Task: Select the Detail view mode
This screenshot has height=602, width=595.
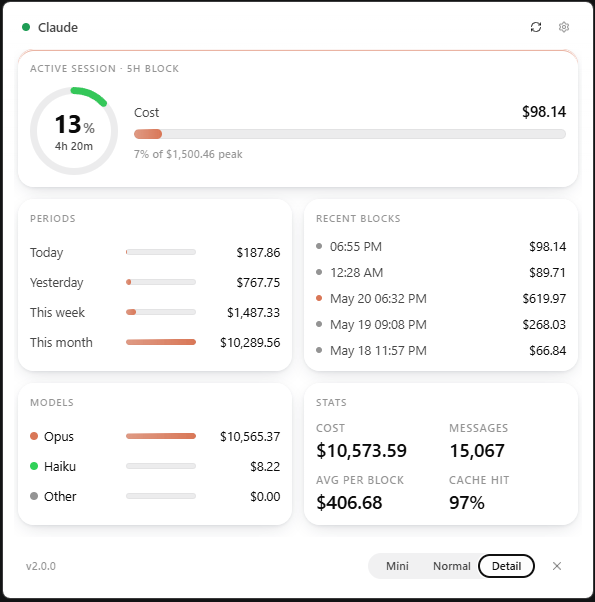Action: [x=506, y=566]
